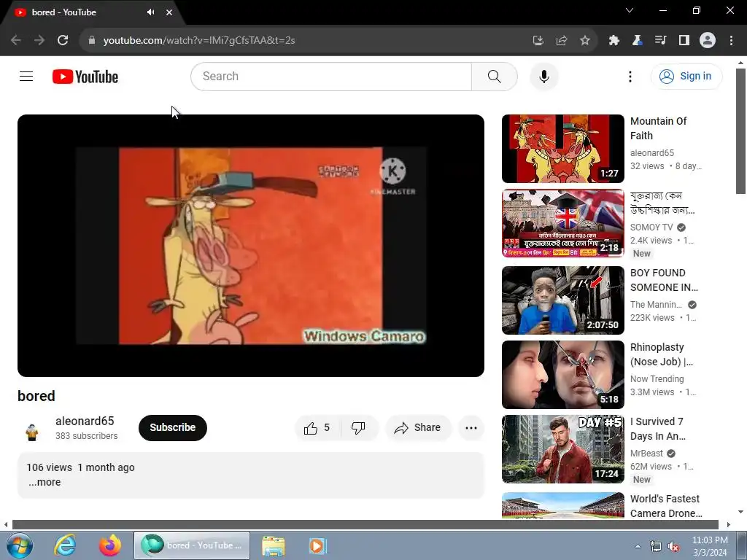Start voice search with microphone icon

coord(544,76)
